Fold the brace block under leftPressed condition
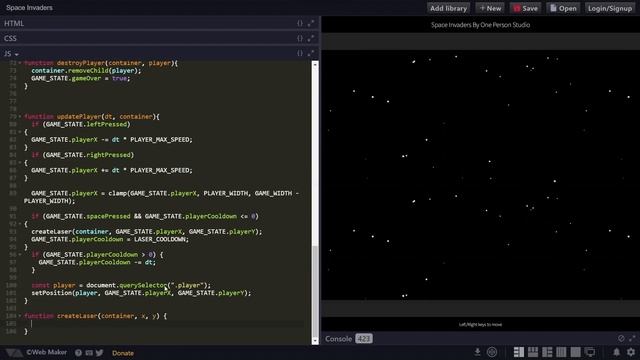640x360 pixels. pos(20,132)
